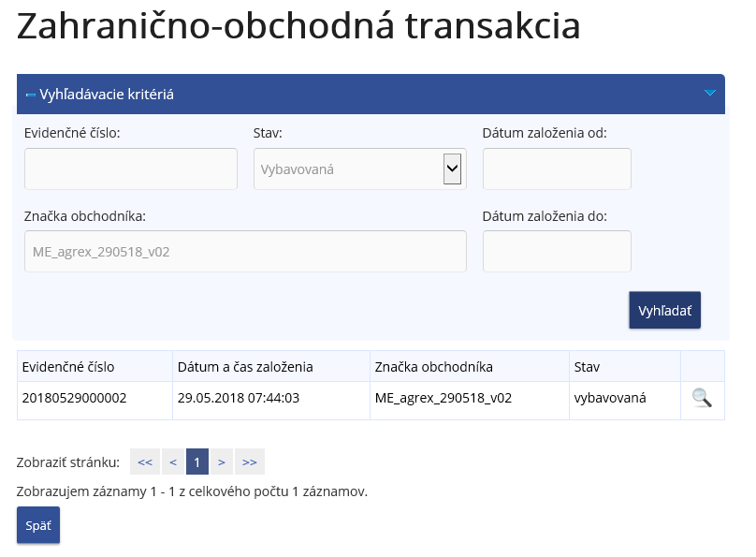The height and width of the screenshot is (557, 756).
Task: Select the Dátum založenia do field
Action: point(557,252)
